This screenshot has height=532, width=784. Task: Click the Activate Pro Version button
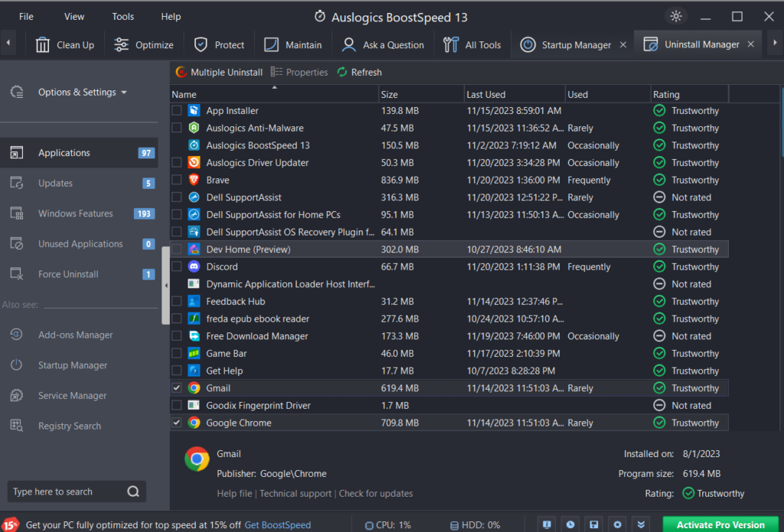[x=719, y=524]
